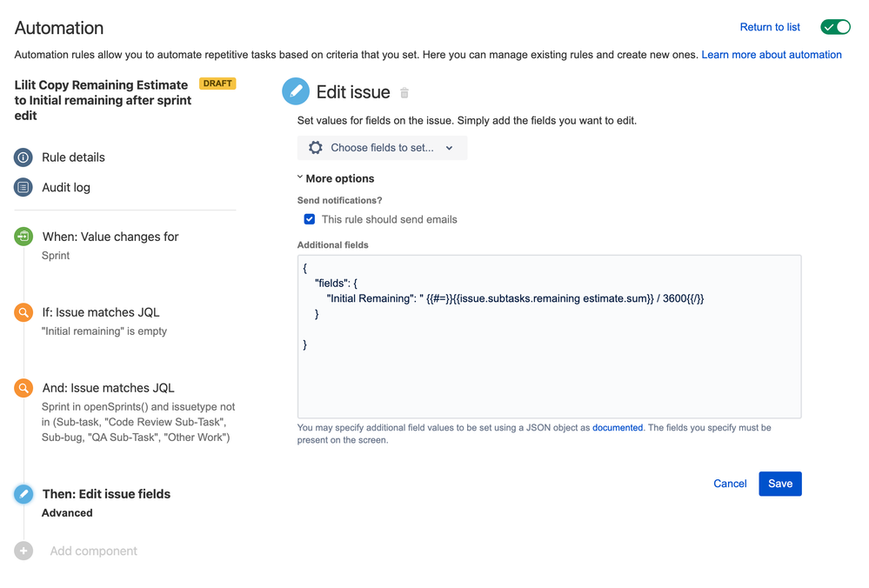Select the If: Issue matches JQL step

click(101, 312)
